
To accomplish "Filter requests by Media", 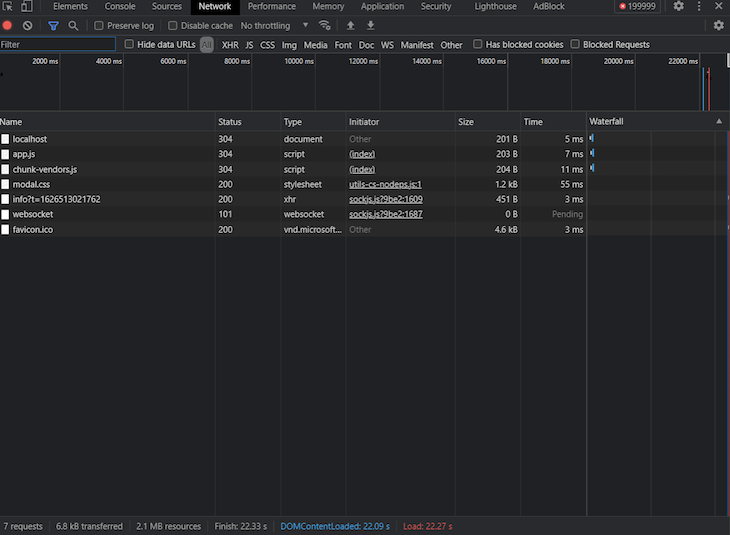I will tap(316, 45).
